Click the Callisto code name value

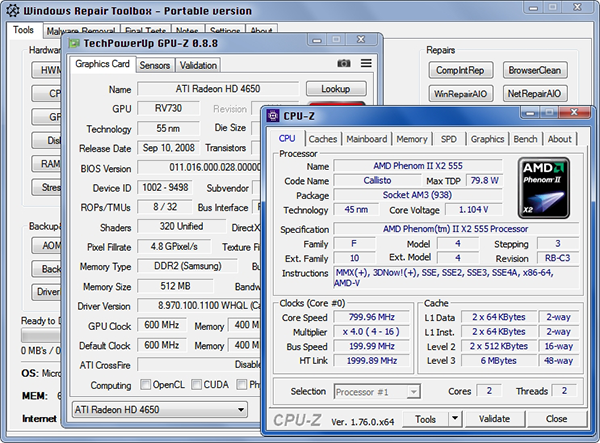377,180
